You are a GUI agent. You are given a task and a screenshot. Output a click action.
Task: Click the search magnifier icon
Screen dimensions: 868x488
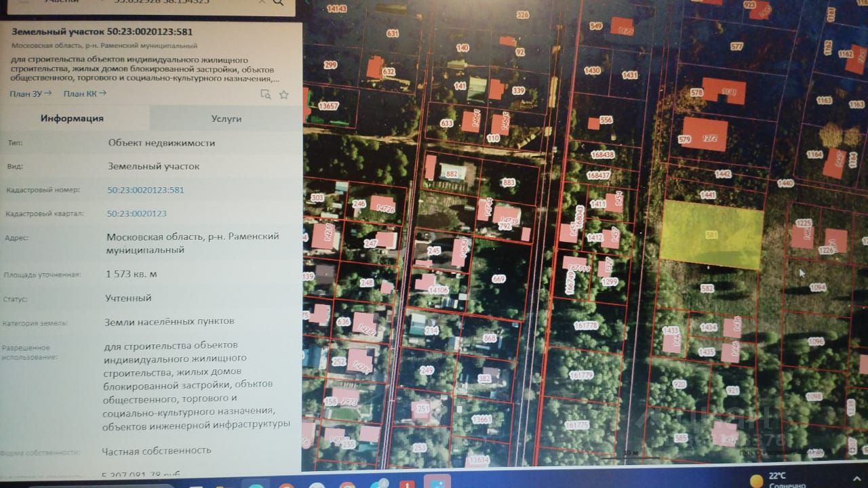point(279,2)
